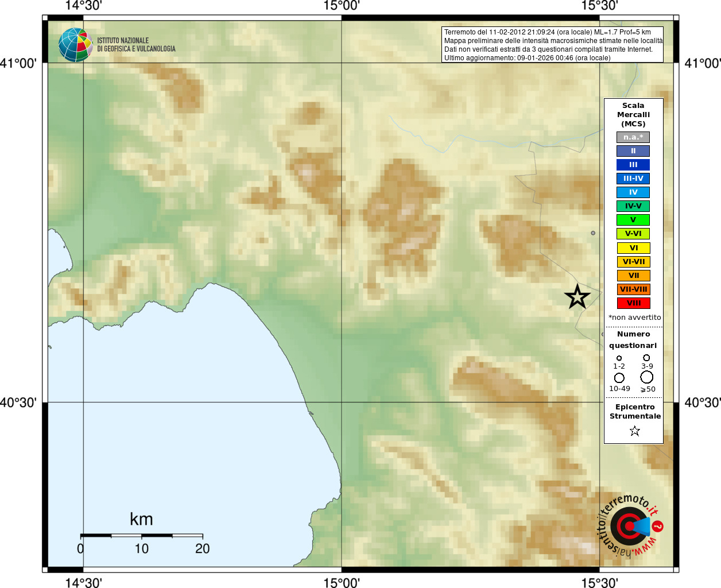Viewport: 721px width, 588px height.
Task: Click the epicenter star on the map
Action: [577, 297]
